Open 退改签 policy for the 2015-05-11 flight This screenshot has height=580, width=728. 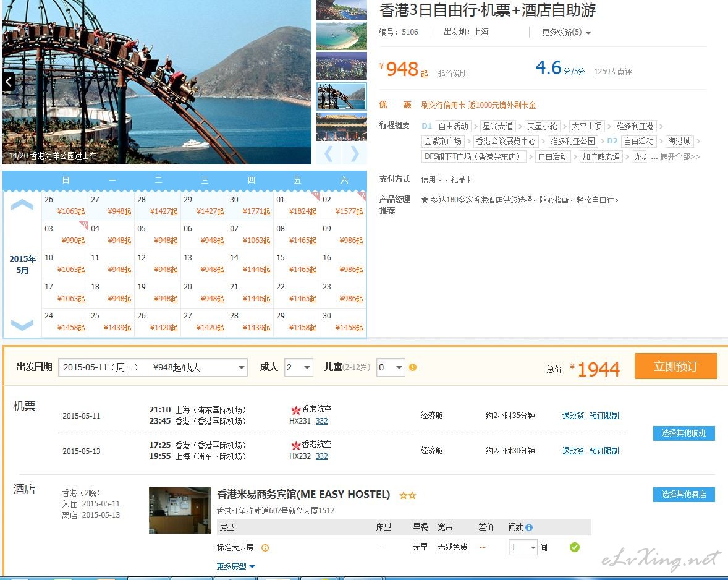tap(573, 416)
